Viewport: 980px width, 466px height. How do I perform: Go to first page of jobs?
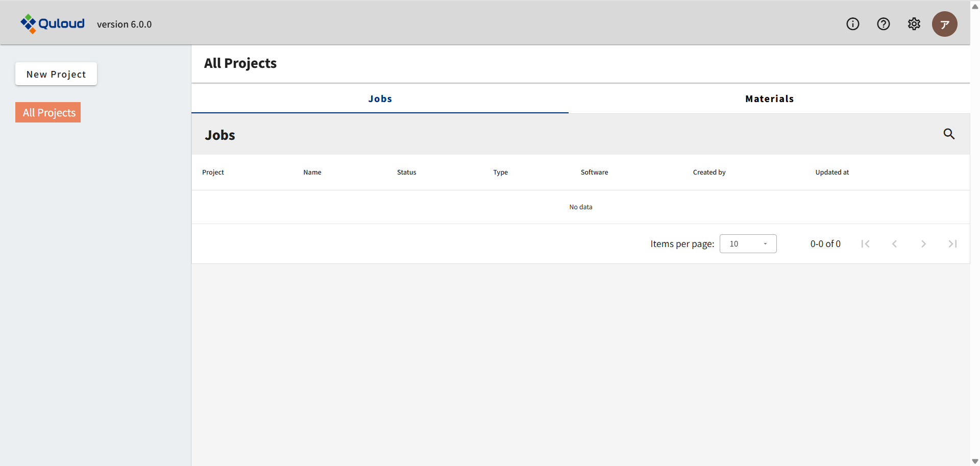pyautogui.click(x=865, y=244)
